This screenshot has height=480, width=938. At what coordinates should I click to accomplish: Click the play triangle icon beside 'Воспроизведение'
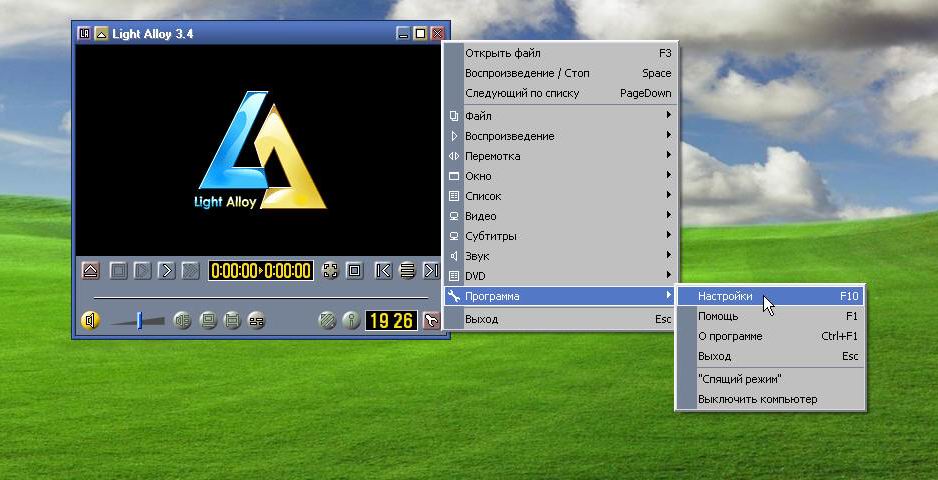click(453, 136)
